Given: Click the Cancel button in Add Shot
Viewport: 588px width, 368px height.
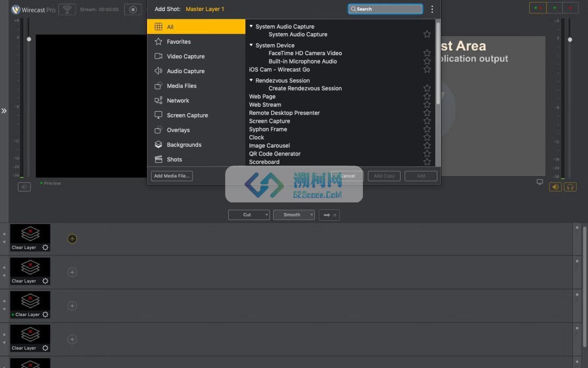Looking at the screenshot, I should (x=347, y=176).
